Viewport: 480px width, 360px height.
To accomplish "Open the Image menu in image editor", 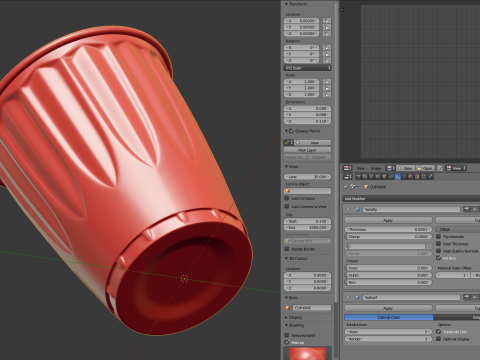I will (376, 168).
